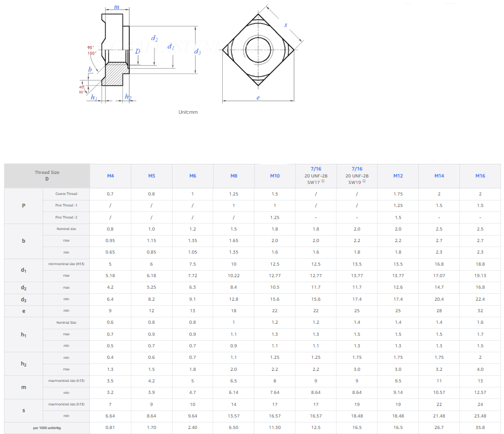Click the per 1000 units≈kg row label
504x434 pixels.
pyautogui.click(x=47, y=428)
